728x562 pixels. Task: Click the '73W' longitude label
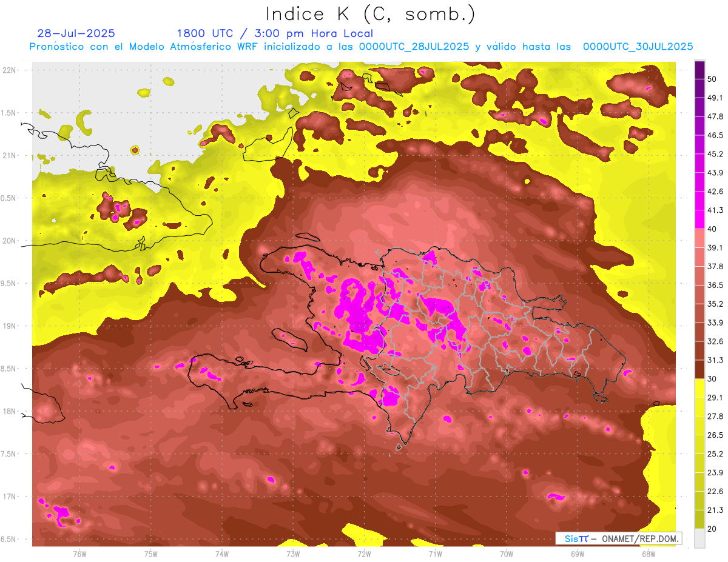(x=293, y=554)
